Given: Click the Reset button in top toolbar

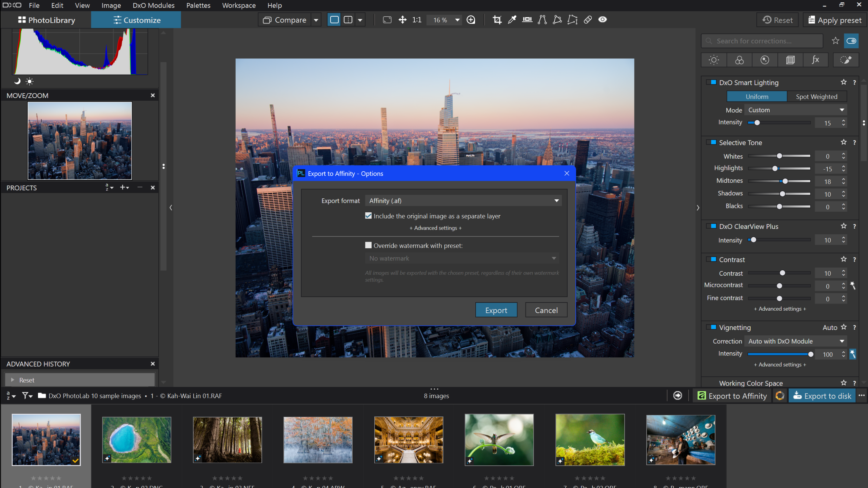Looking at the screenshot, I should [777, 20].
